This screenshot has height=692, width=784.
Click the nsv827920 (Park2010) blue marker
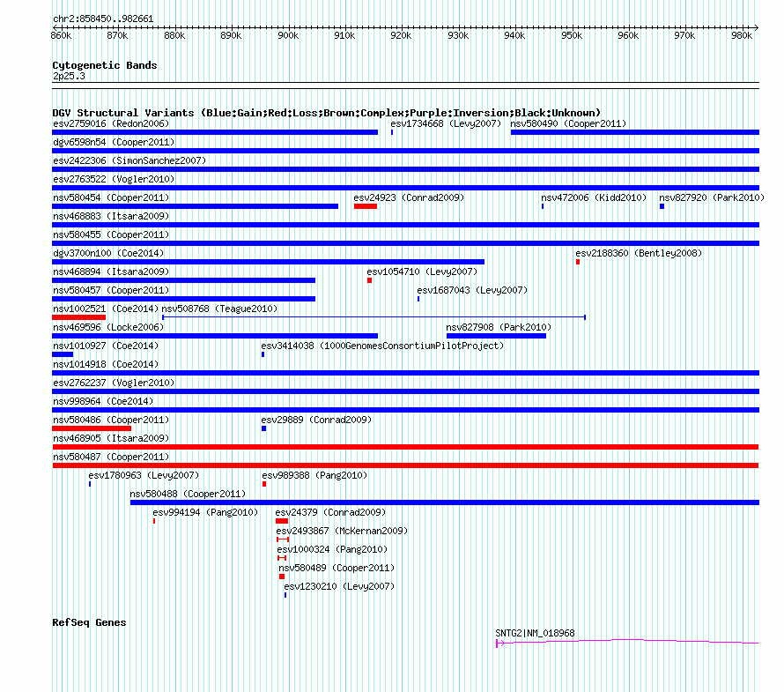tap(662, 206)
